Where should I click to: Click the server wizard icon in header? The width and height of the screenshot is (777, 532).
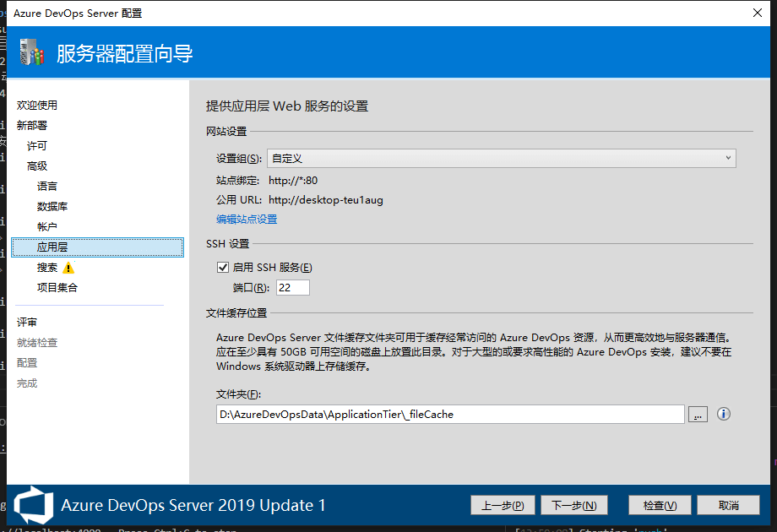(32, 54)
